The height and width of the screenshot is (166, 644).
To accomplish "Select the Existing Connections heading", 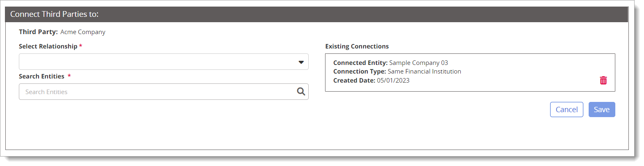I will coord(357,46).
